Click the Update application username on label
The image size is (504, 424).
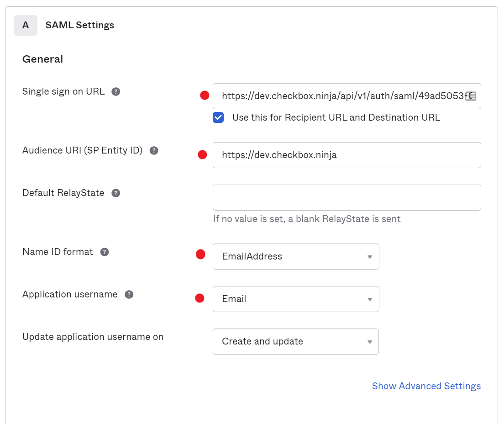click(93, 337)
